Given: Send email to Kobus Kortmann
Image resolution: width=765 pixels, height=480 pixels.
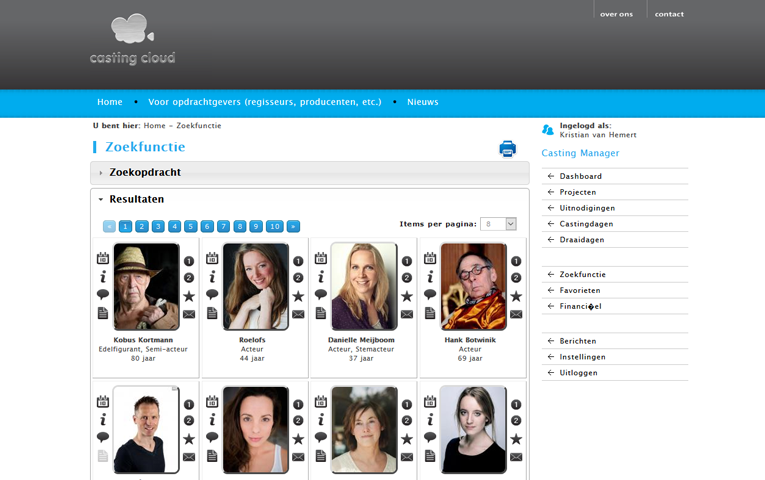Looking at the screenshot, I should (x=189, y=314).
